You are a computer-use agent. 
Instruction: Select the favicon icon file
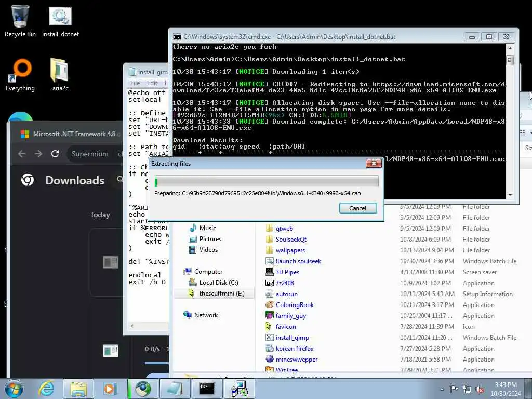point(281,326)
